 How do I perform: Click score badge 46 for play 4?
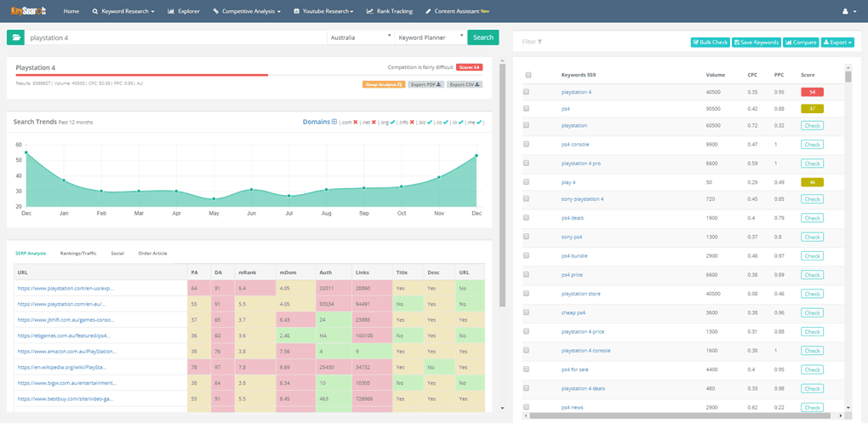point(812,182)
